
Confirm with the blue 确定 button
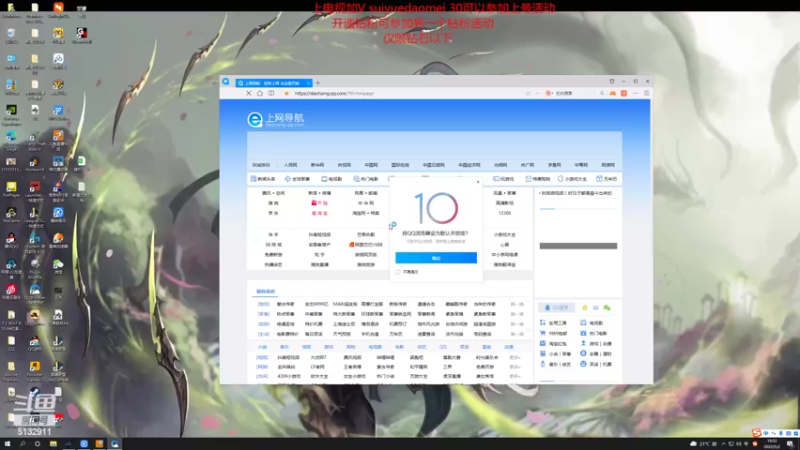436,258
